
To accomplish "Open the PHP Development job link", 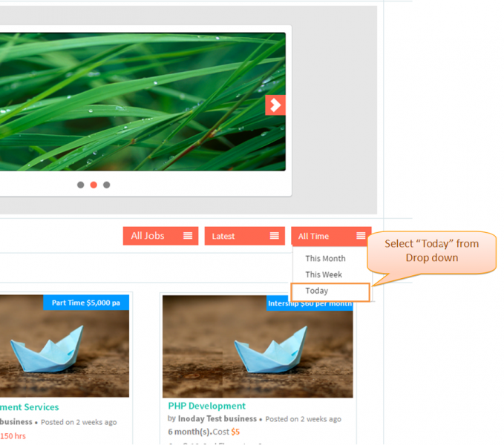I will pyautogui.click(x=206, y=406).
